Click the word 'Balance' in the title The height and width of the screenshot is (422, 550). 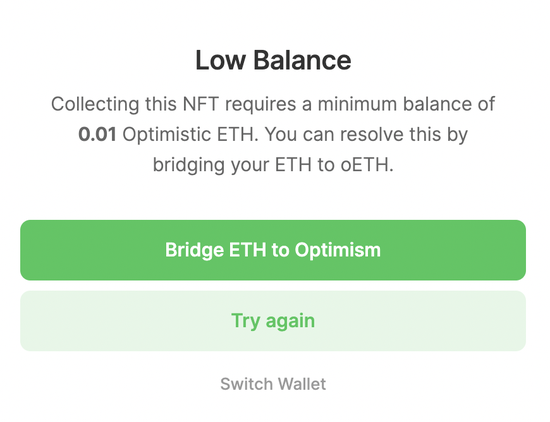pyautogui.click(x=302, y=60)
